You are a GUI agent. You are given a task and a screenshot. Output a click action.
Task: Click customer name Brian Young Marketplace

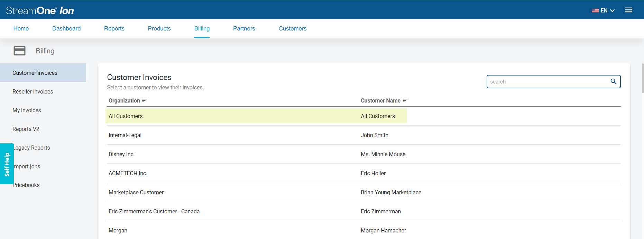[391, 192]
